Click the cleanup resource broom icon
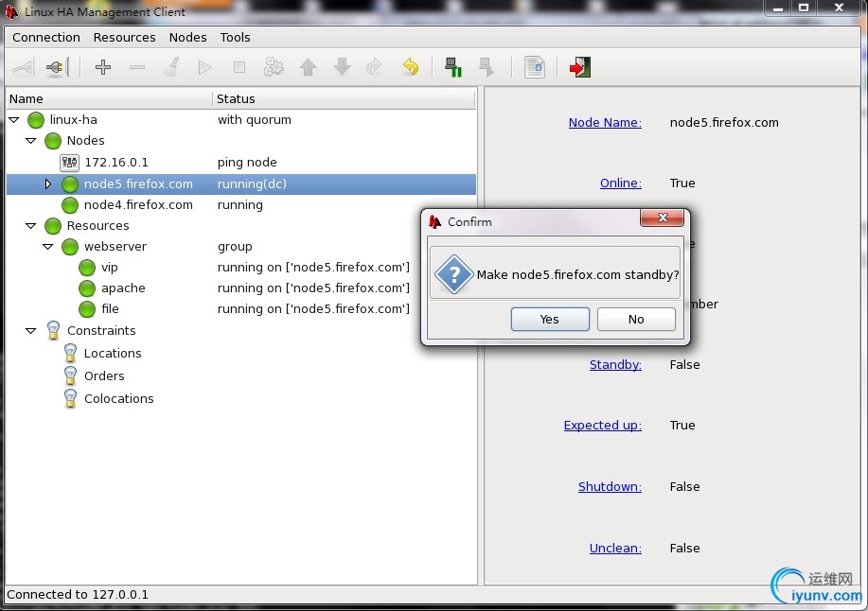 click(x=171, y=67)
